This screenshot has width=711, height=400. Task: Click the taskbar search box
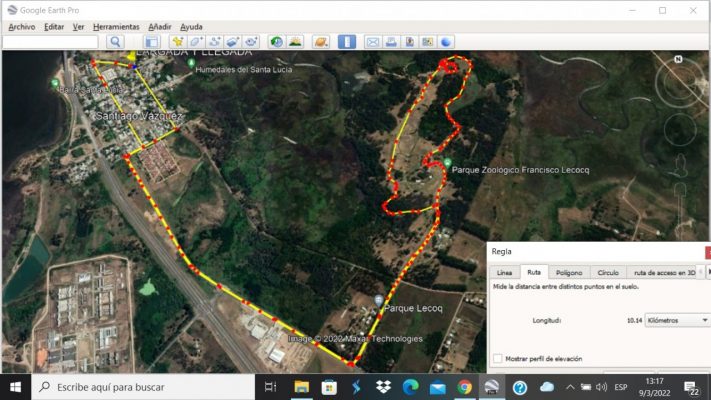click(x=143, y=387)
